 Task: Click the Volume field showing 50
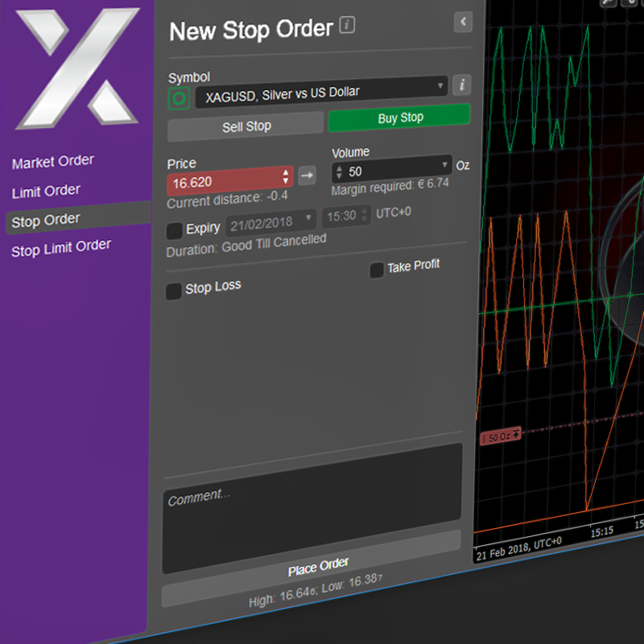click(391, 168)
